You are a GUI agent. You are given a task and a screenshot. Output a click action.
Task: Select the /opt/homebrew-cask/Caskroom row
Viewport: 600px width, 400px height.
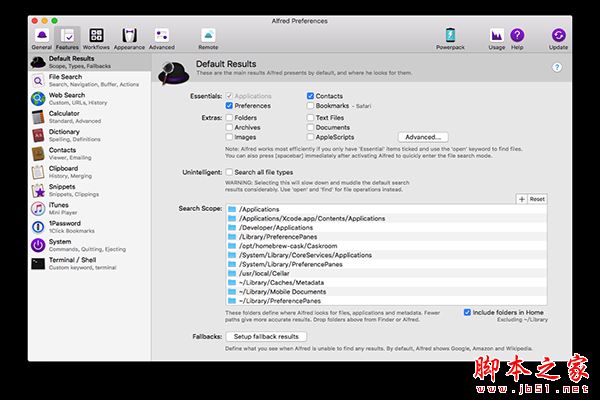point(386,246)
